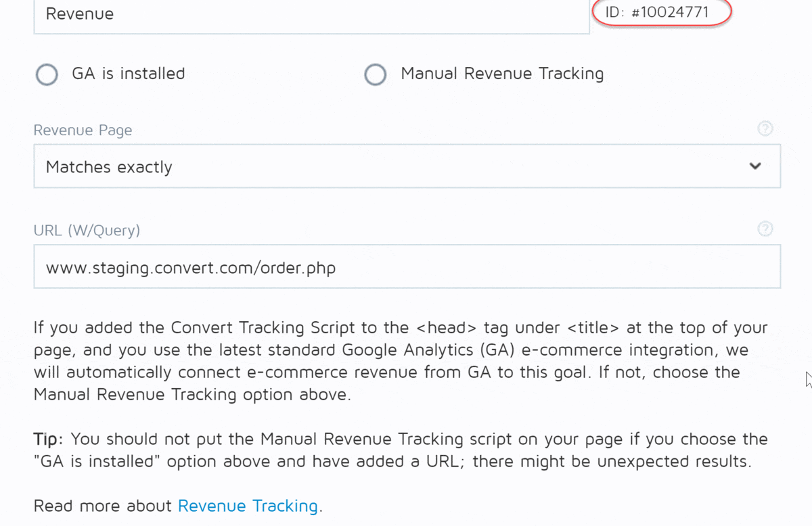Open the Matches exactly dropdown

pos(406,166)
